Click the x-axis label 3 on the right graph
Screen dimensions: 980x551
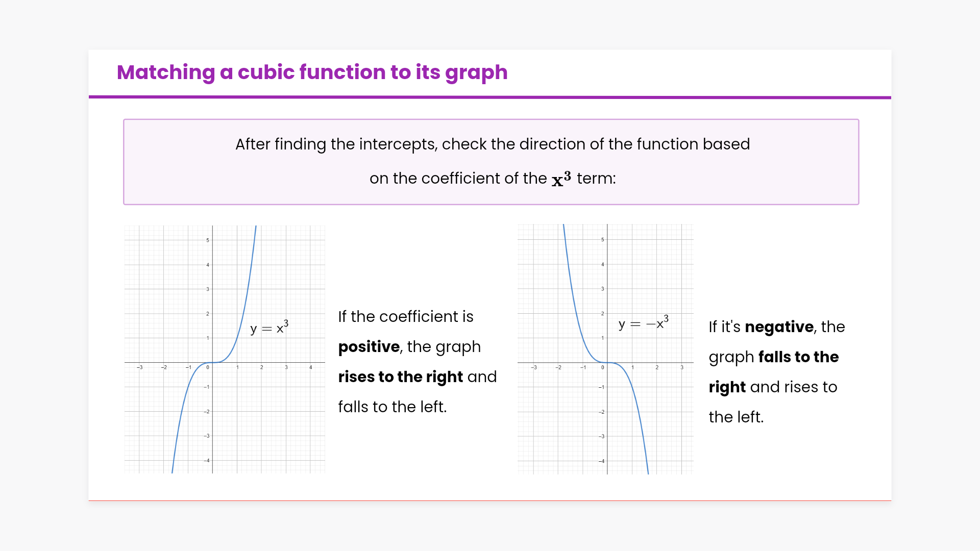coord(681,367)
